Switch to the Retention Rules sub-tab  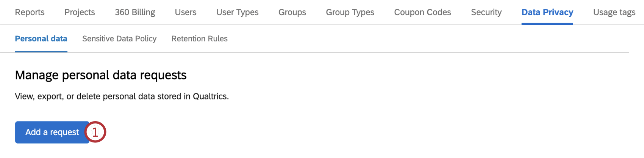(199, 39)
